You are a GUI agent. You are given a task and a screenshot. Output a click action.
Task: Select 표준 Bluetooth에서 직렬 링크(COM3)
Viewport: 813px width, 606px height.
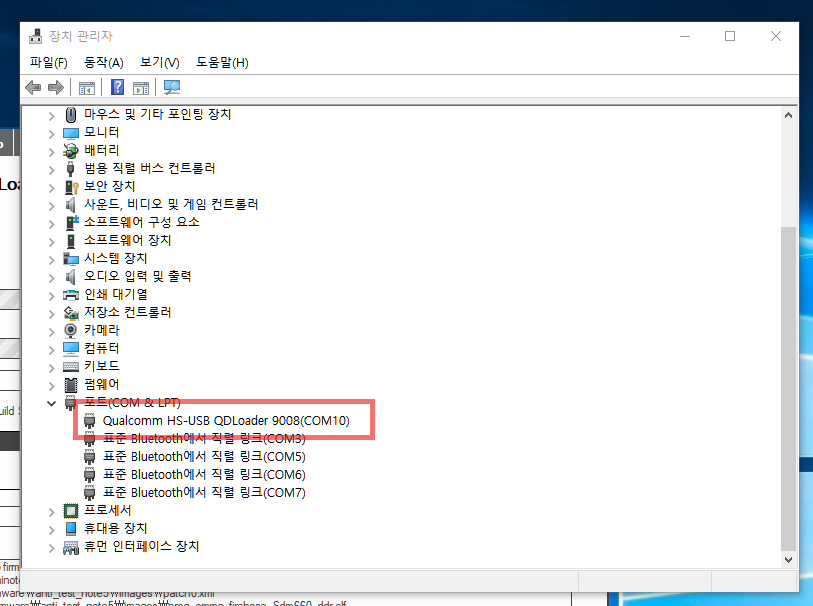204,439
